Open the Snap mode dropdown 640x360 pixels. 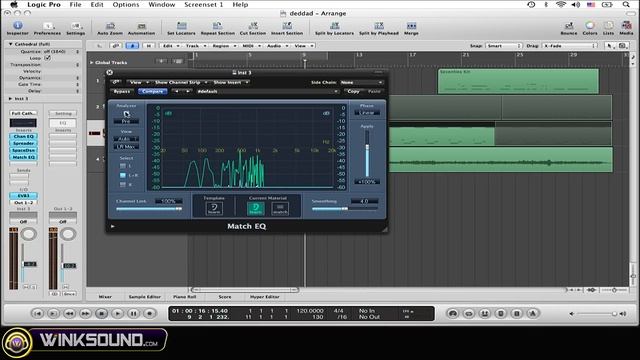tap(504, 46)
